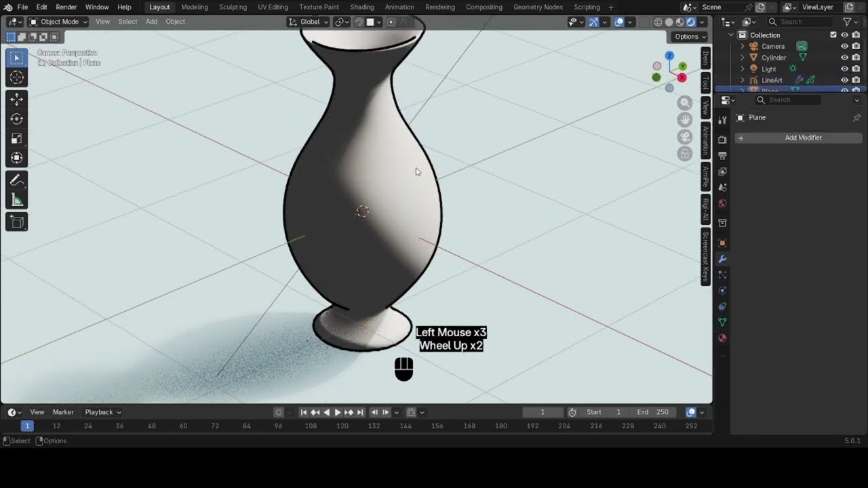Open the World properties tab icon

click(x=722, y=203)
